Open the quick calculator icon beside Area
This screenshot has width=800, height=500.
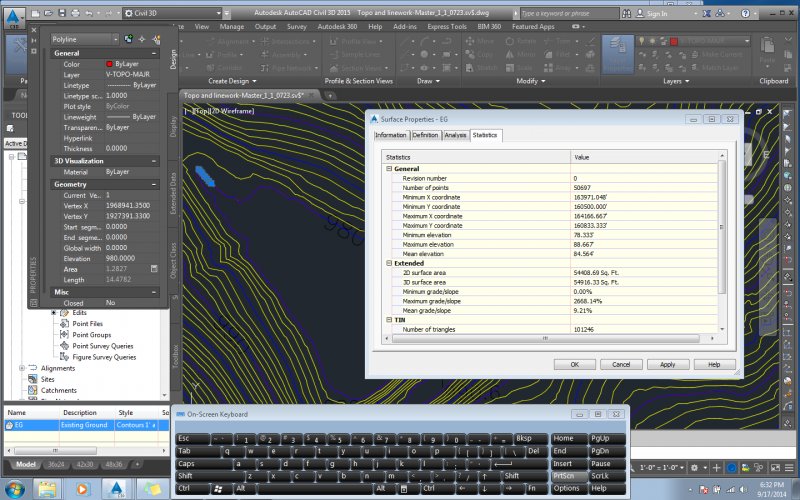[154, 269]
